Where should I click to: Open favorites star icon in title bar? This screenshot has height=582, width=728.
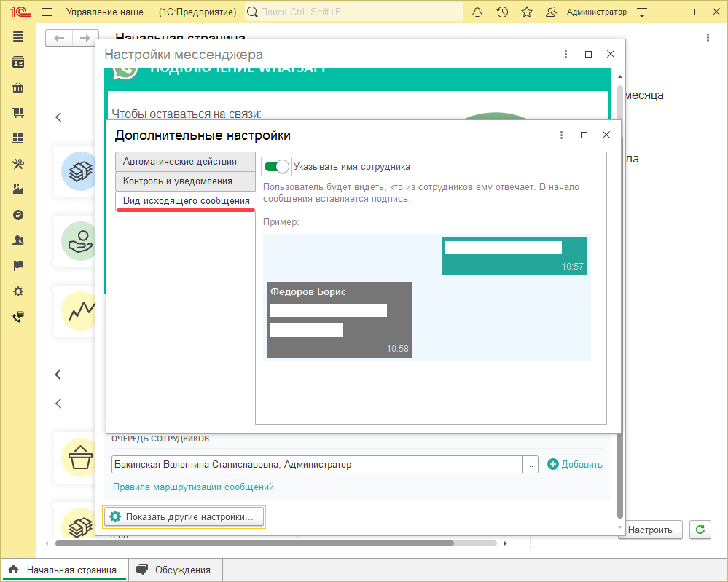(x=527, y=12)
